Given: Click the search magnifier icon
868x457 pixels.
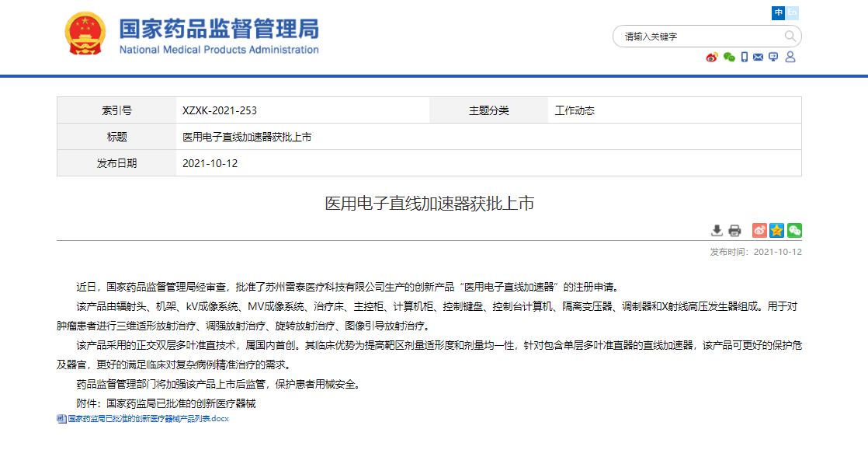Looking at the screenshot, I should point(790,37).
